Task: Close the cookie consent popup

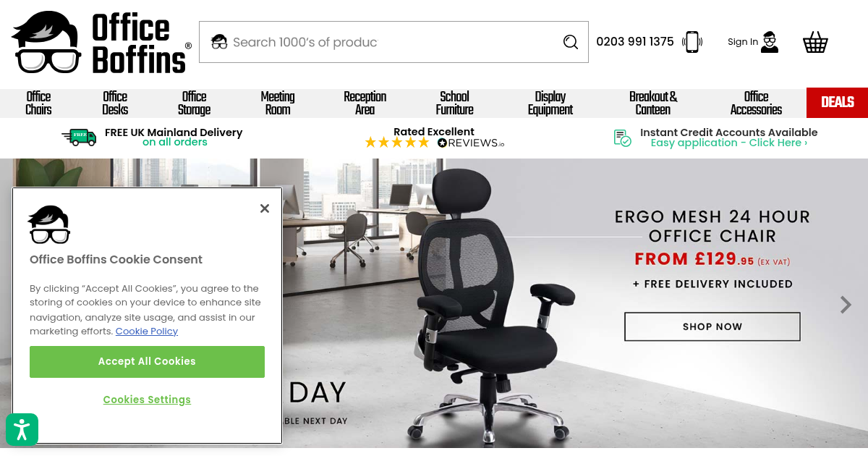Action: [x=265, y=208]
